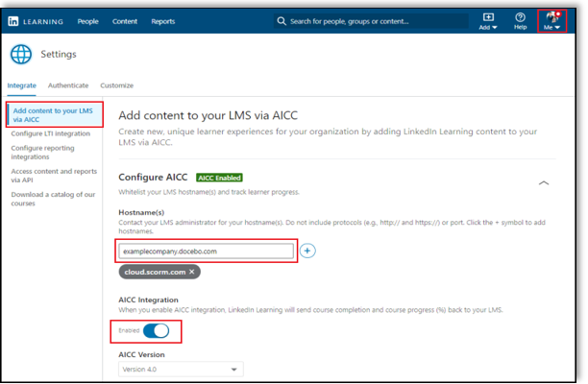Select Configure LTI integration
Screen dimensions: 588x384
point(51,133)
